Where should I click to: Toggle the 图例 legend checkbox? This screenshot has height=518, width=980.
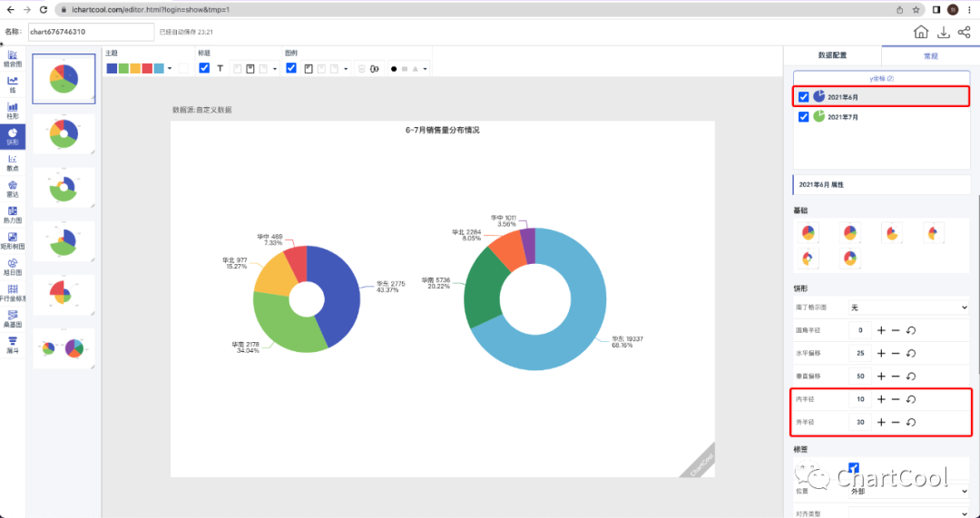pyautogui.click(x=291, y=68)
